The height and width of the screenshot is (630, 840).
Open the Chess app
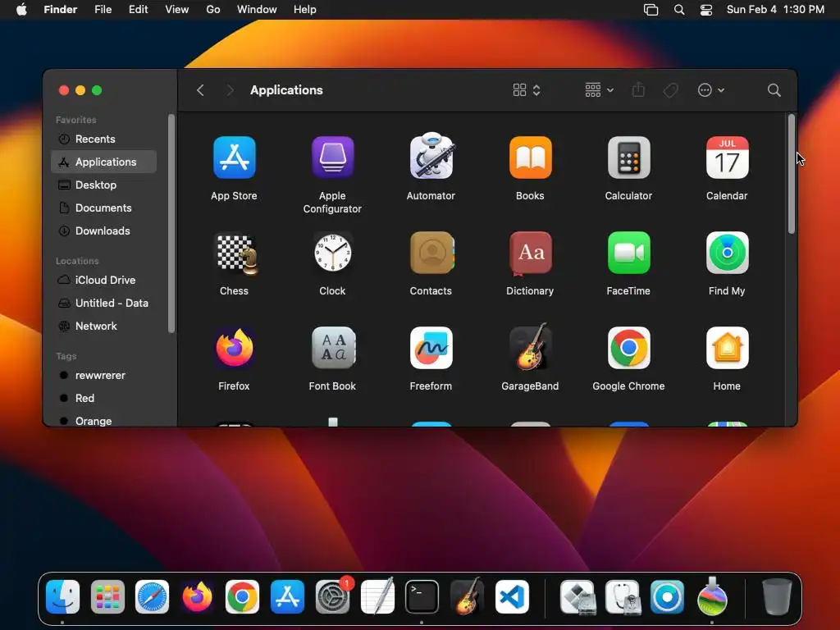[x=235, y=253]
